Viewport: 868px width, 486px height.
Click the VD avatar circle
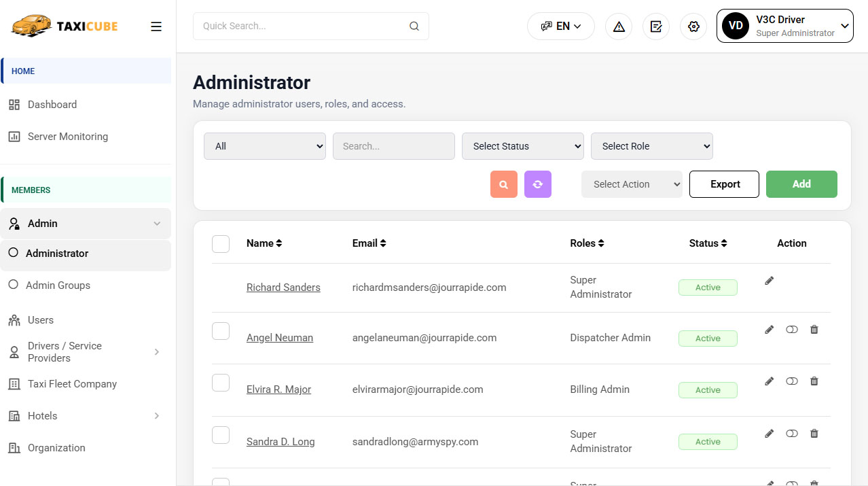pos(736,26)
